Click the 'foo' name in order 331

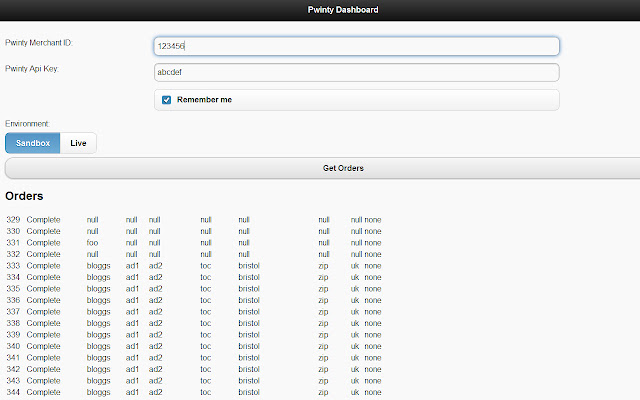pyautogui.click(x=92, y=242)
